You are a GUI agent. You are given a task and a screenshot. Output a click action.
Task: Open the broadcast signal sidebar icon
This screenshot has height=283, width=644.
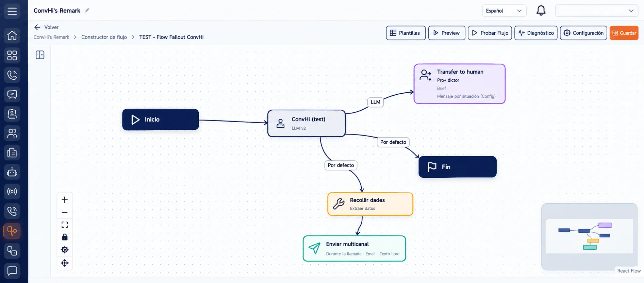click(12, 191)
